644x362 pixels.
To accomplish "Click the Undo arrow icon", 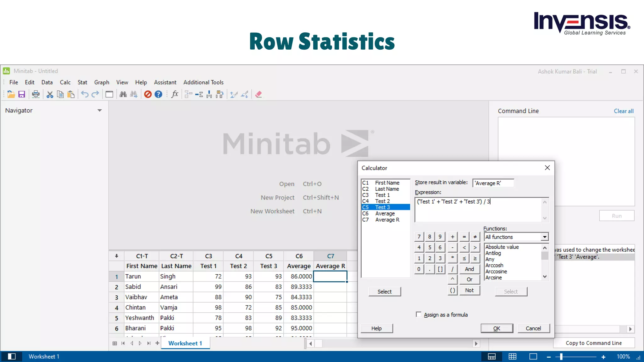I will 85,94.
